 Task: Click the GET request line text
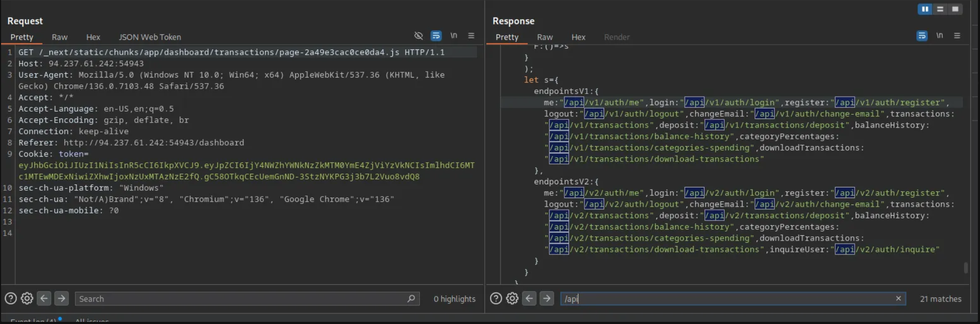pyautogui.click(x=231, y=52)
